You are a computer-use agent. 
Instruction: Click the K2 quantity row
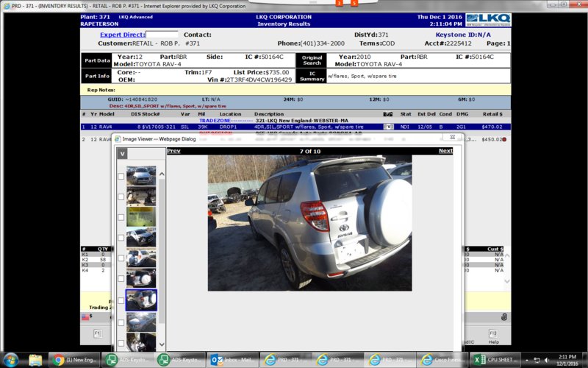pyautogui.click(x=96, y=260)
